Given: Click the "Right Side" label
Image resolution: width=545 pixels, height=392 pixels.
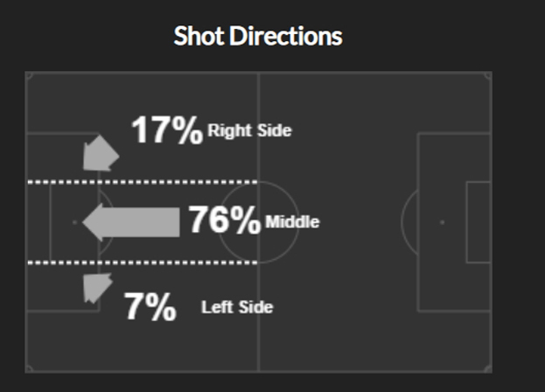Looking at the screenshot, I should point(249,131).
